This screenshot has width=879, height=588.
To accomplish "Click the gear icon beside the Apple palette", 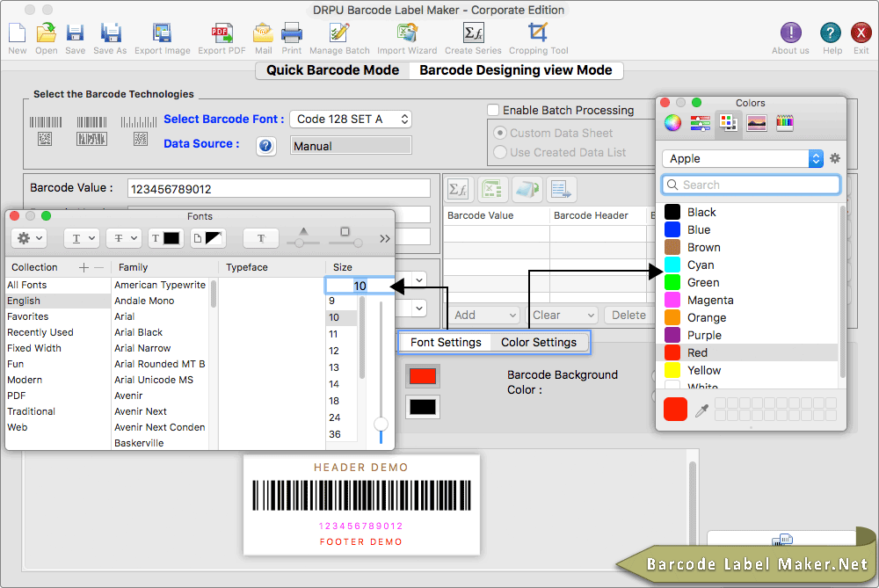I will [835, 158].
